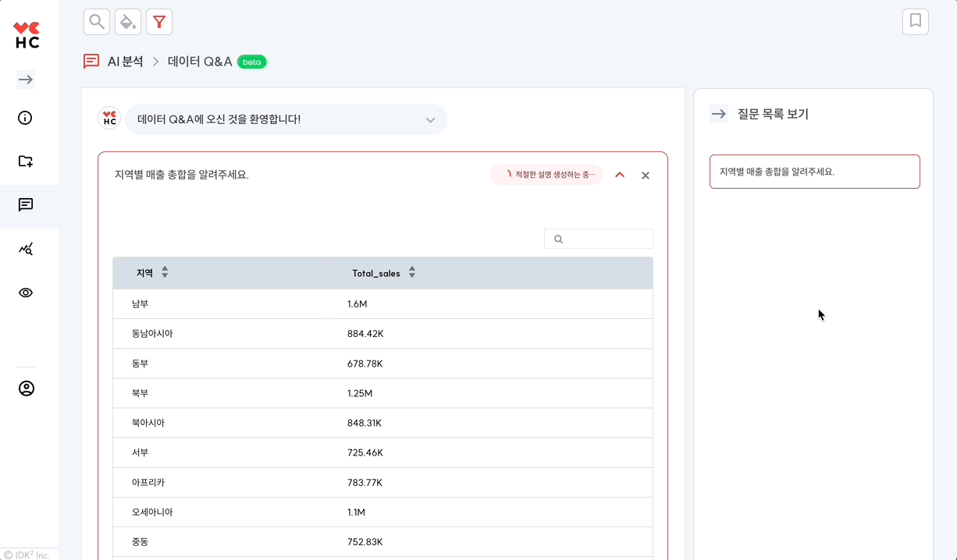Viewport: 957px width, 560px height.
Task: Open the chart search icon in sidebar
Action: [x=26, y=249]
